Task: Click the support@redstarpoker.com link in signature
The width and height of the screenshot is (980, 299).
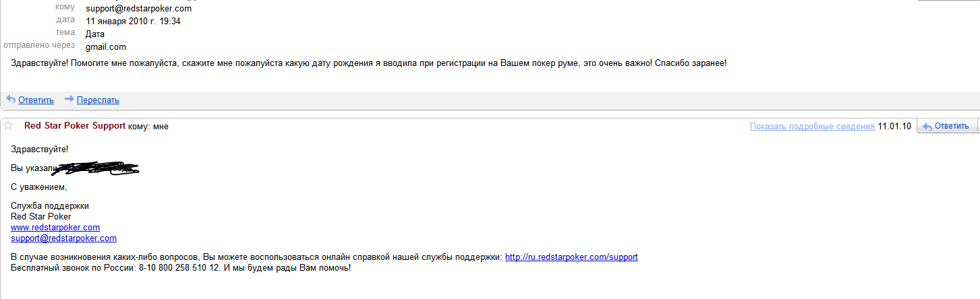Action: coord(64,238)
